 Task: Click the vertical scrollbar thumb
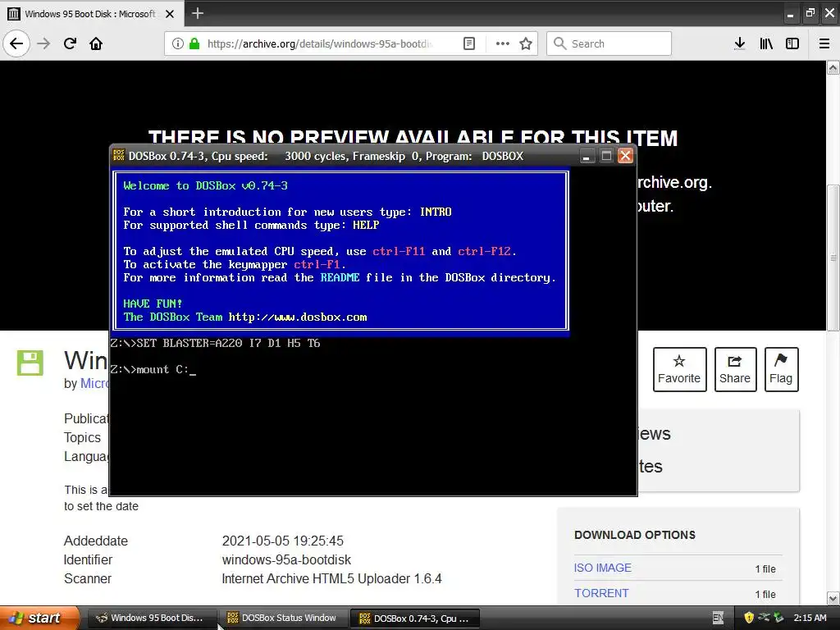(x=833, y=258)
